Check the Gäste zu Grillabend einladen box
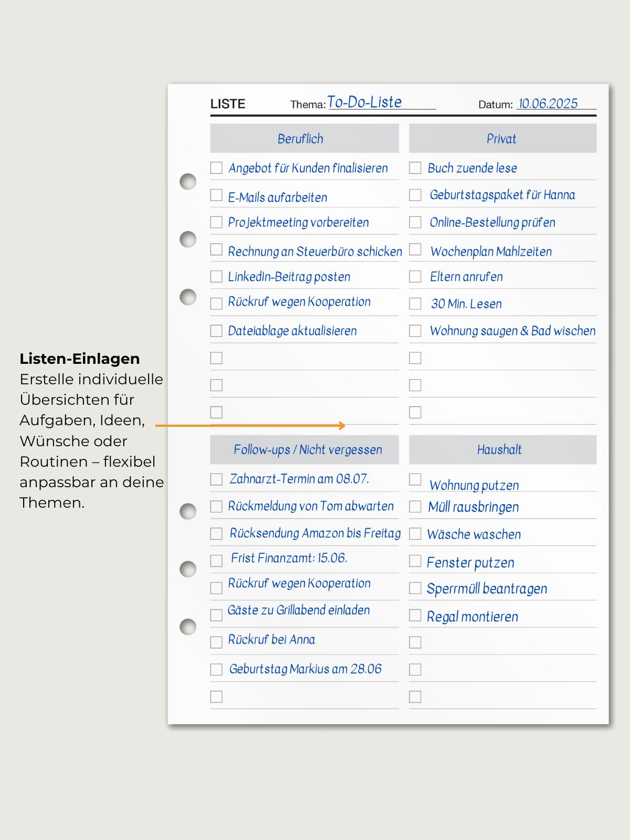This screenshot has height=840, width=630. (x=216, y=615)
